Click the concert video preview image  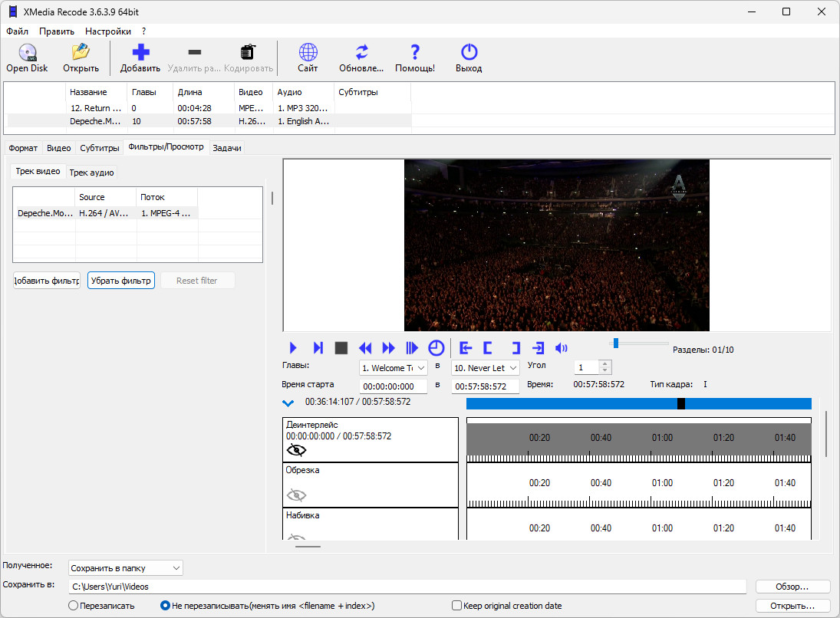(x=557, y=245)
